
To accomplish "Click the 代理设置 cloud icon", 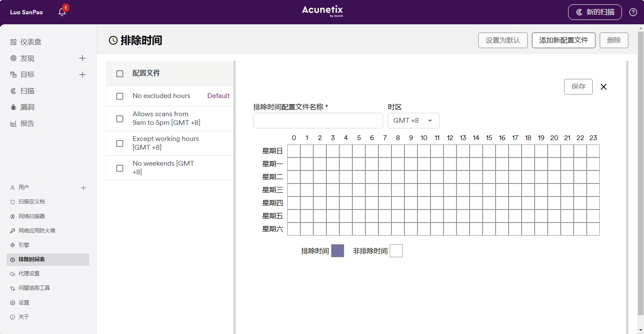I will 13,274.
